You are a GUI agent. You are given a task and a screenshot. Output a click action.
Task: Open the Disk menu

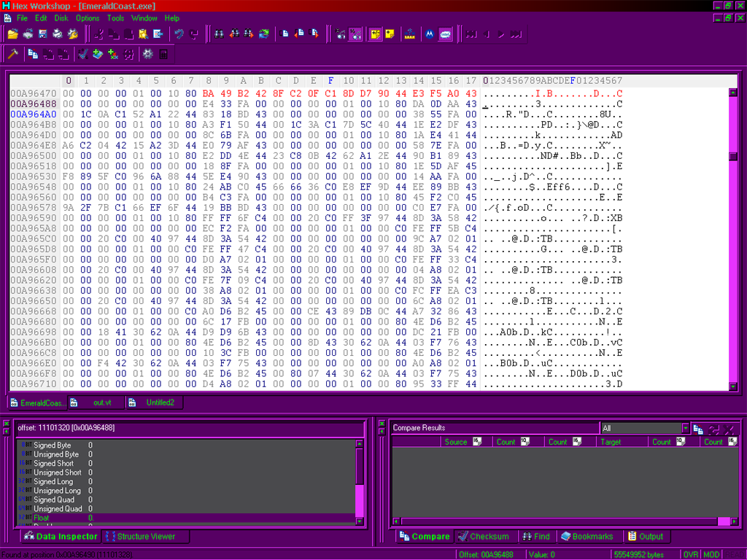pos(61,18)
